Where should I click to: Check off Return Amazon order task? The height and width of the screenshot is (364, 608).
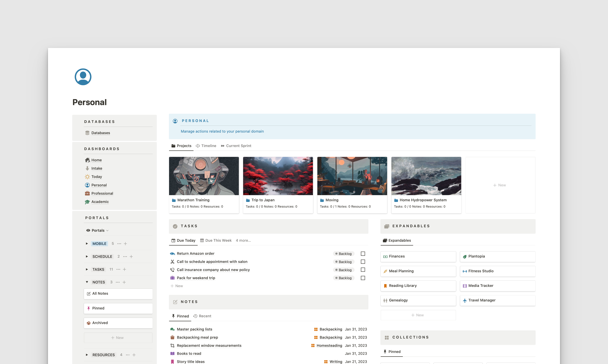point(363,254)
